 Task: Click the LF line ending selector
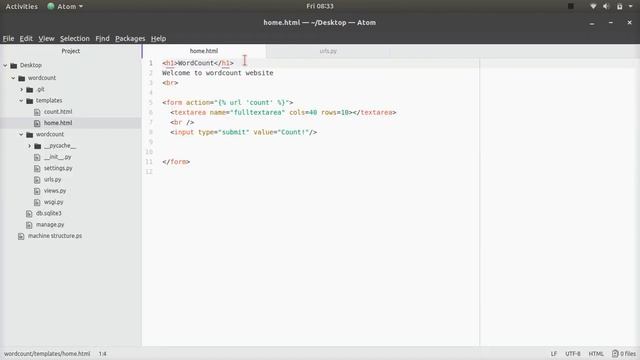(553, 354)
